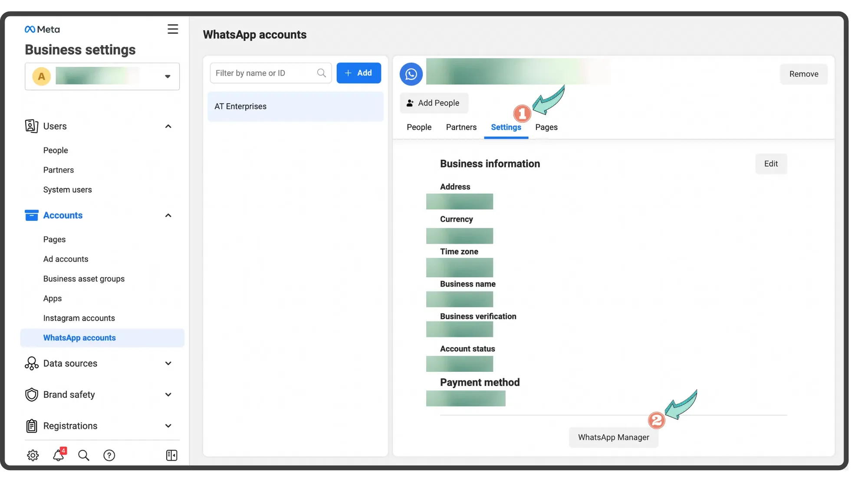Click the bottom search magnifier icon
The width and height of the screenshot is (868, 488).
click(84, 455)
